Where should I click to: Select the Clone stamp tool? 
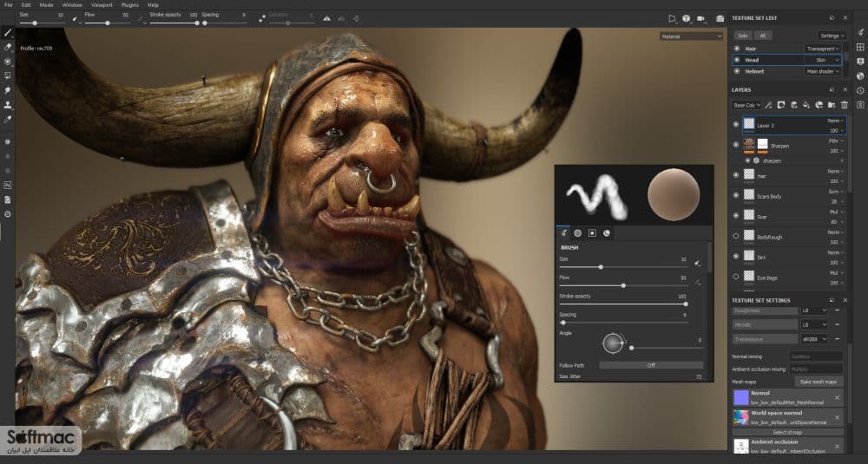pos(8,105)
